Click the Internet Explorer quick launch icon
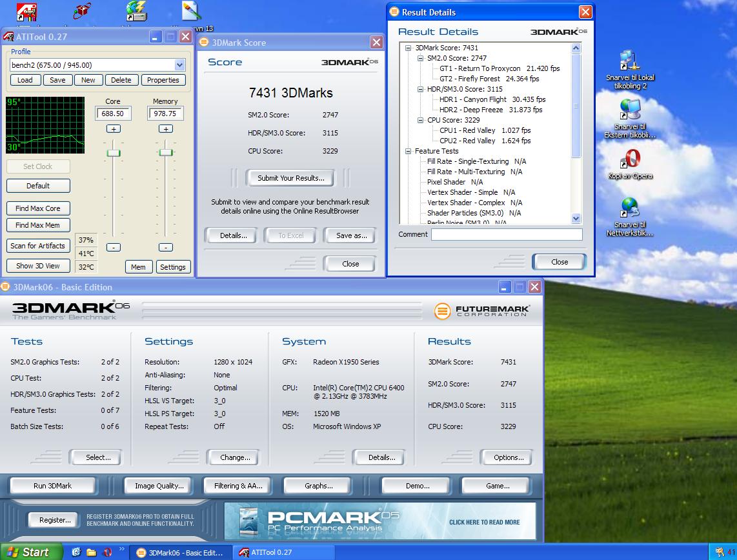Image resolution: width=737 pixels, height=560 pixels. click(x=76, y=552)
